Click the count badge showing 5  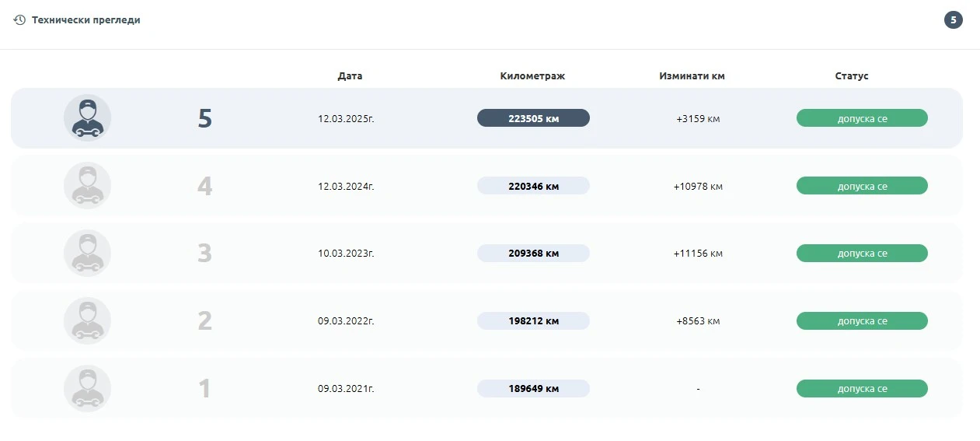(953, 20)
